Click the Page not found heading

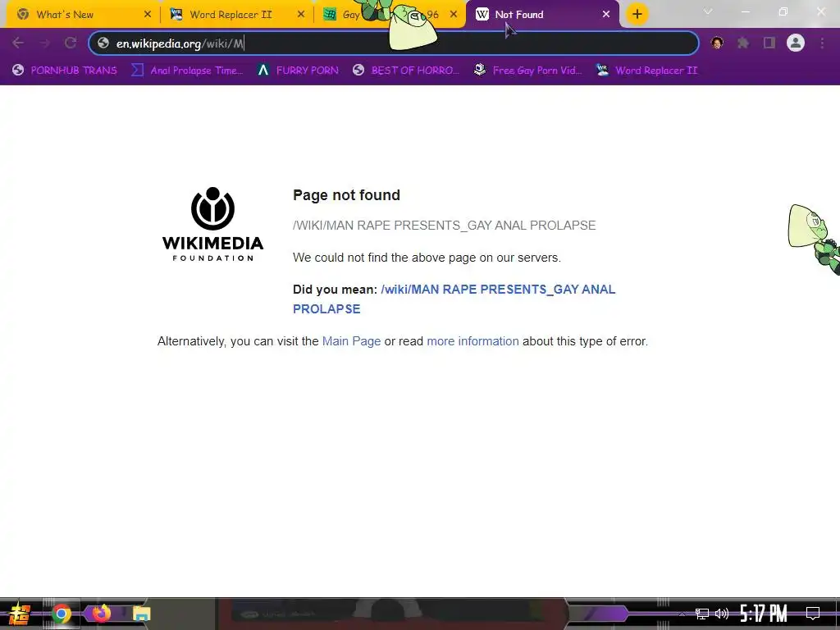[x=346, y=195]
